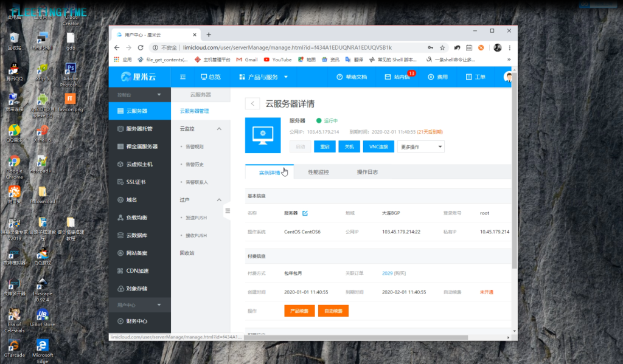The width and height of the screenshot is (623, 364).
Task: Select 云数据库 in left sidebar
Action: pyautogui.click(x=140, y=235)
